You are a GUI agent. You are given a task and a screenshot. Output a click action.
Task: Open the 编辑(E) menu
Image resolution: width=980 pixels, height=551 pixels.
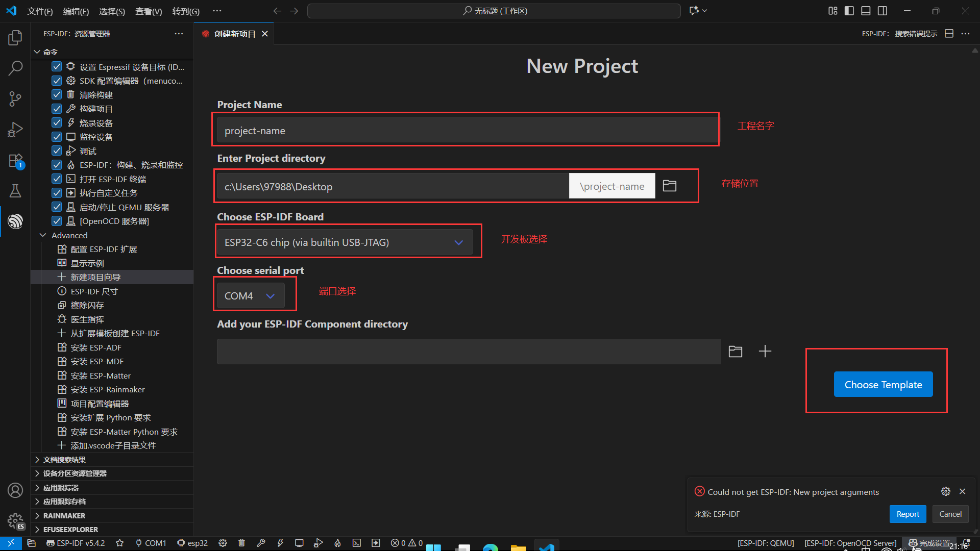[76, 11]
